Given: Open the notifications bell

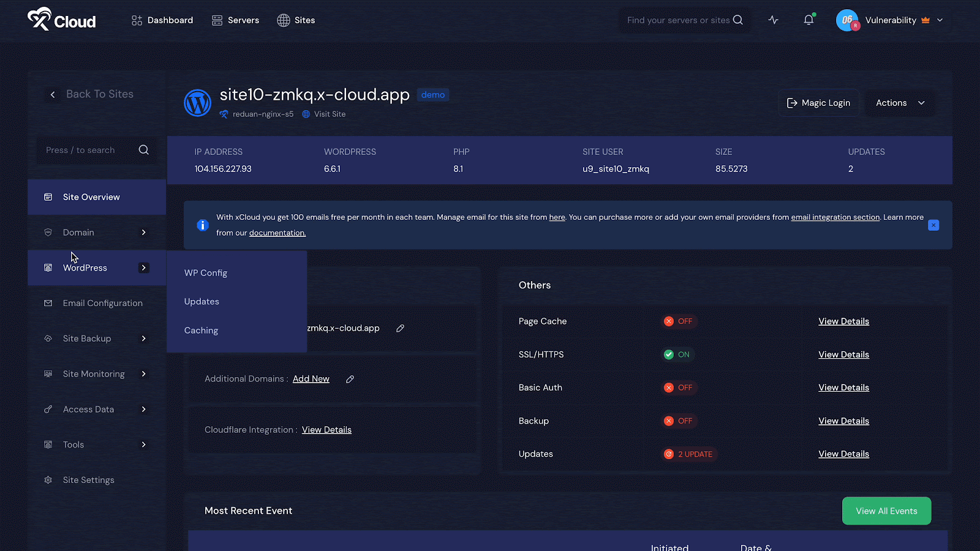Looking at the screenshot, I should point(808,20).
